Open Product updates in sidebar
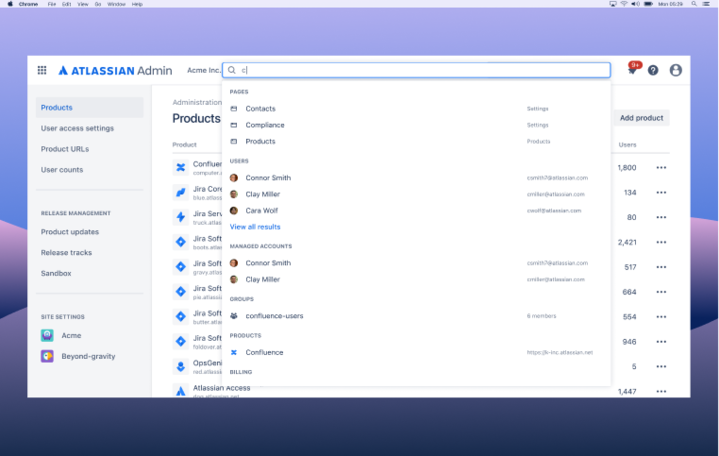The height and width of the screenshot is (456, 719). [x=70, y=232]
